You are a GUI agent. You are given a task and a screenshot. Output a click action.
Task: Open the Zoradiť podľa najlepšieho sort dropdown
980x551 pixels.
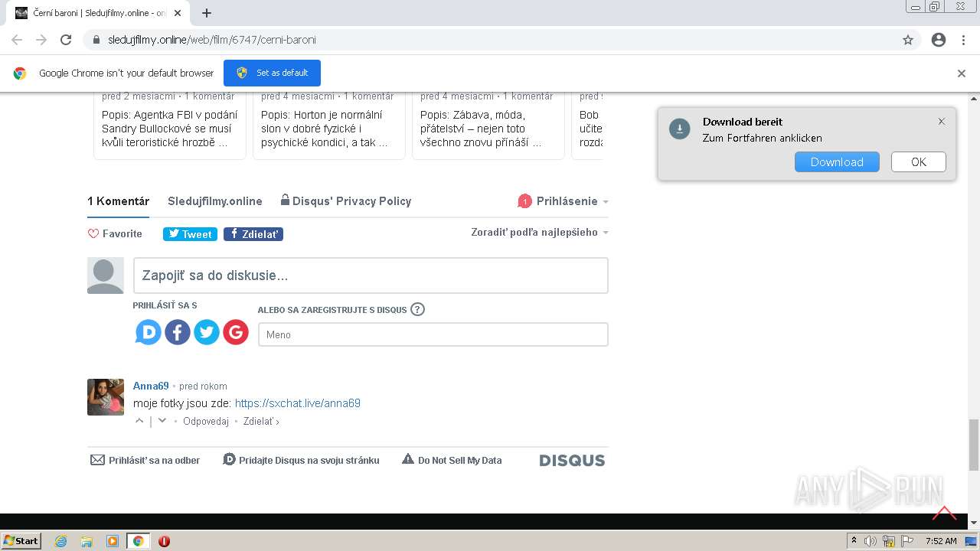pos(540,233)
